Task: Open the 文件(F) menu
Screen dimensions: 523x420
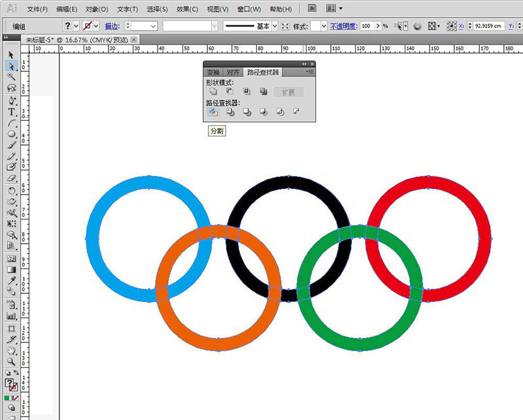Action: point(37,9)
